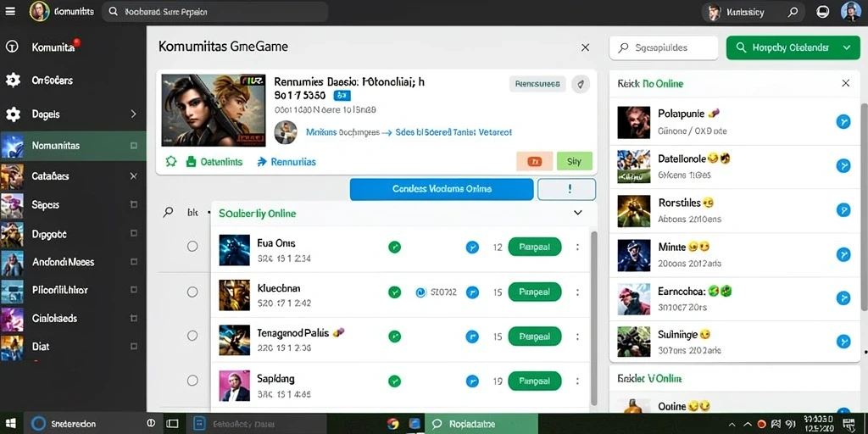Toggle the square box next to Pilconlilhkor

pyautogui.click(x=133, y=290)
